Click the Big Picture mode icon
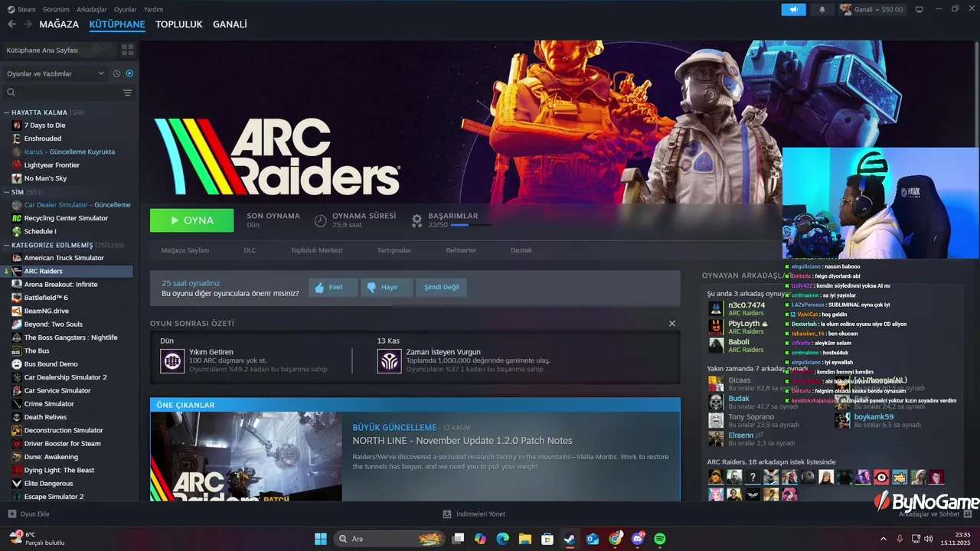The height and width of the screenshot is (551, 980). tap(919, 9)
